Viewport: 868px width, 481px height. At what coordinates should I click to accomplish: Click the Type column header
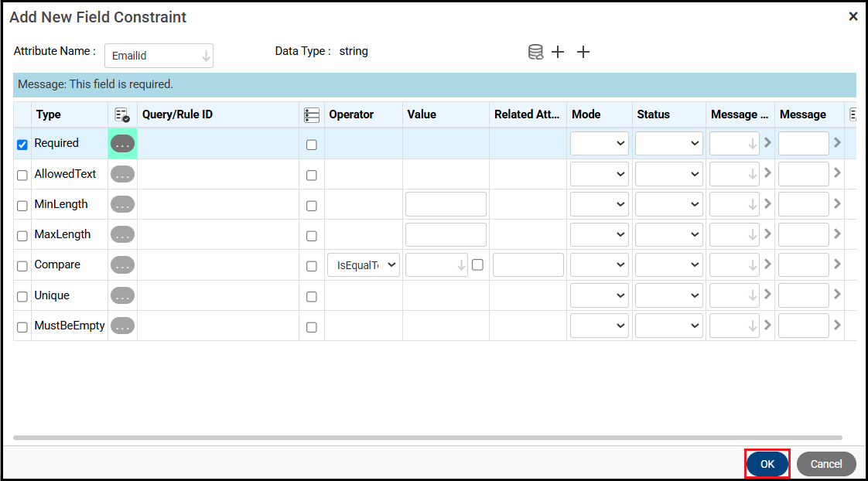(x=48, y=114)
